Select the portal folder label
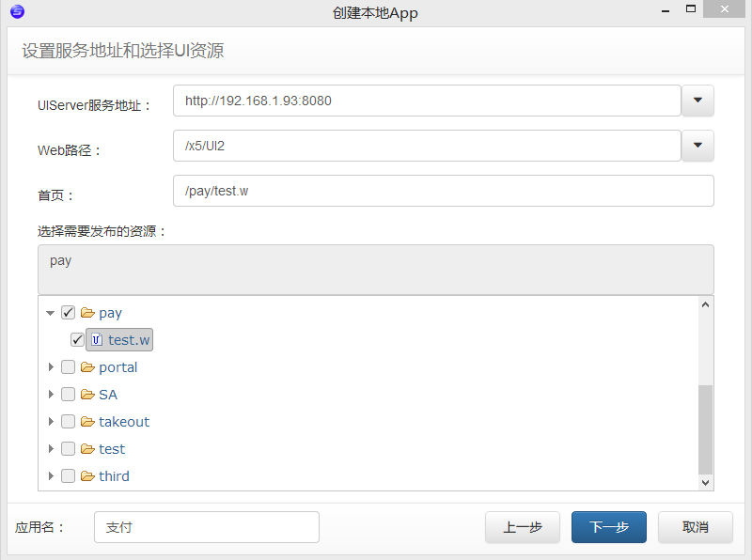This screenshot has width=752, height=560. click(118, 367)
